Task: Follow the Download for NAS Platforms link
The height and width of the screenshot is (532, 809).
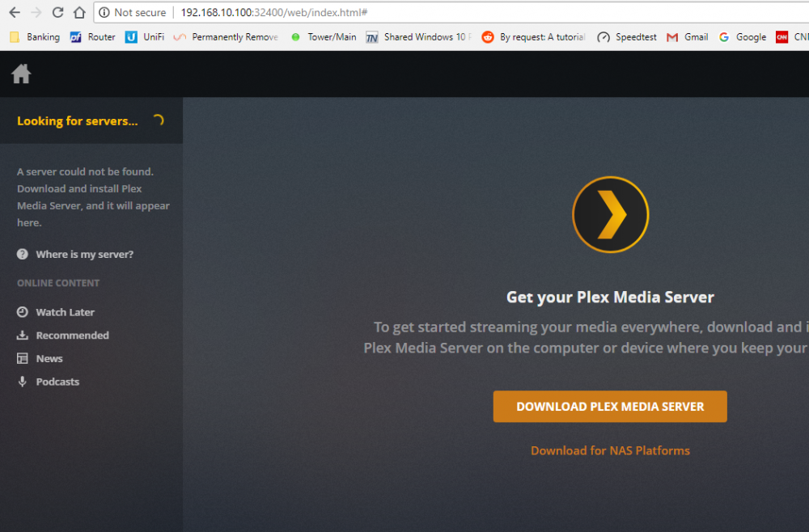Action: (610, 450)
